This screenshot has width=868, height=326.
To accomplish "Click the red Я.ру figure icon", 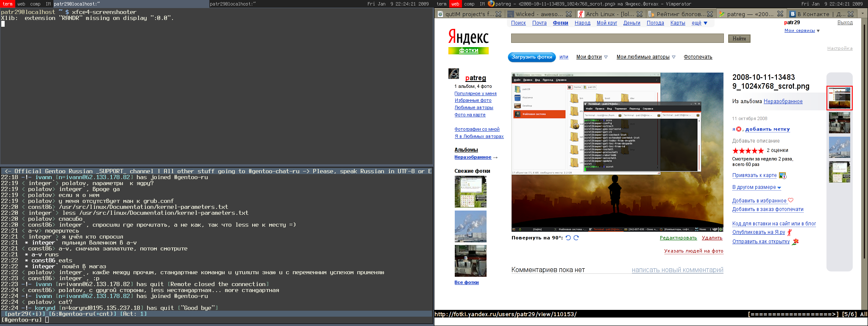I will pyautogui.click(x=790, y=232).
